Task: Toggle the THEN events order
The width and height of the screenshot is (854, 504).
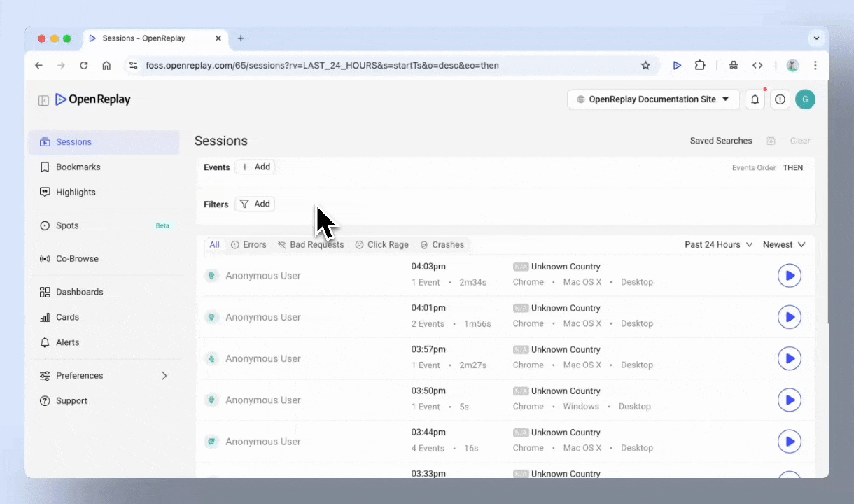Action: click(x=793, y=168)
